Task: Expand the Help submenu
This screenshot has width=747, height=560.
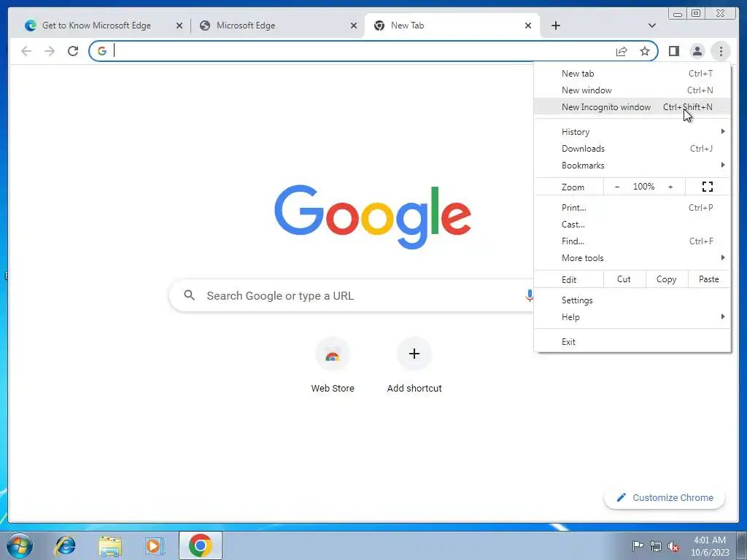Action: (632, 317)
